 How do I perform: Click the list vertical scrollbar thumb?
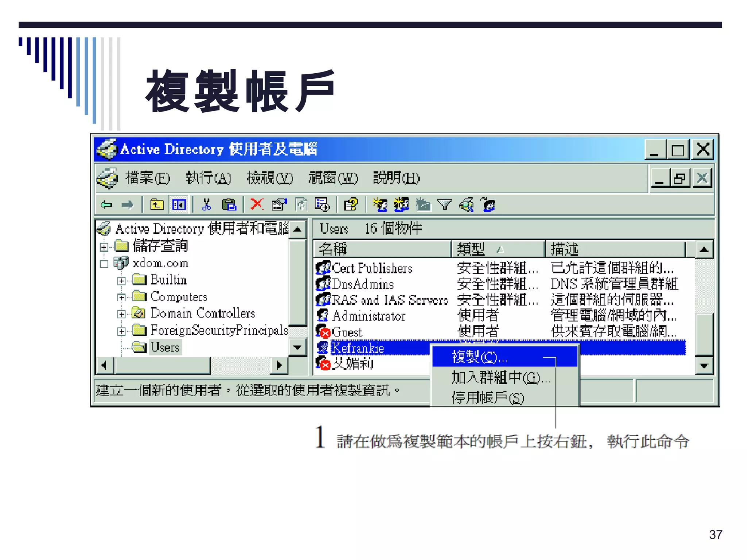tap(704, 334)
